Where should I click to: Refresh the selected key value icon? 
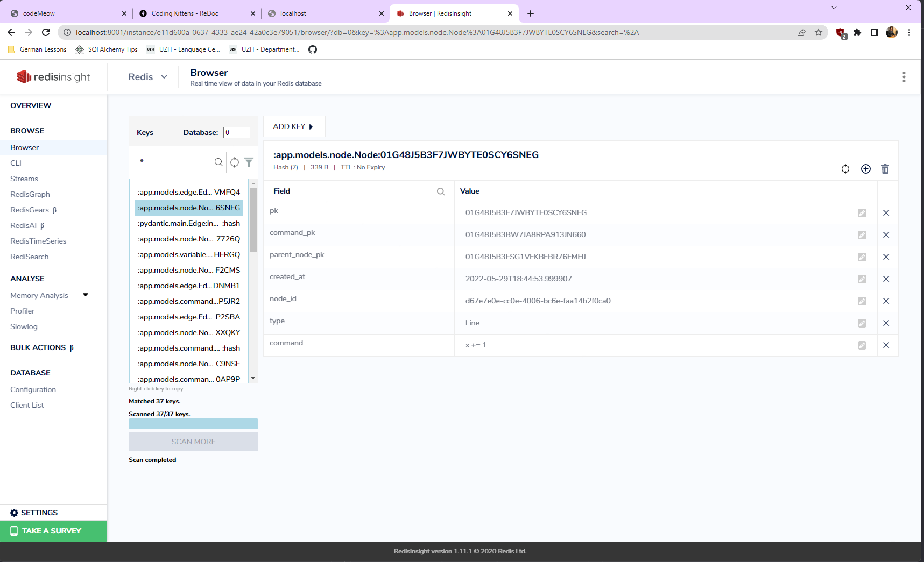845,169
